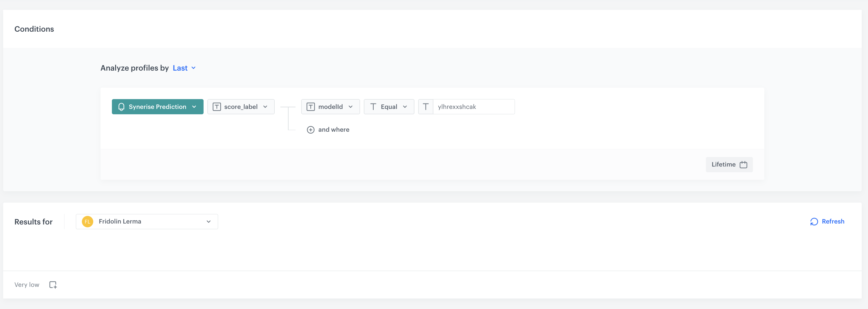Expand the Fridolin Lerma profile selector arrow

point(209,222)
